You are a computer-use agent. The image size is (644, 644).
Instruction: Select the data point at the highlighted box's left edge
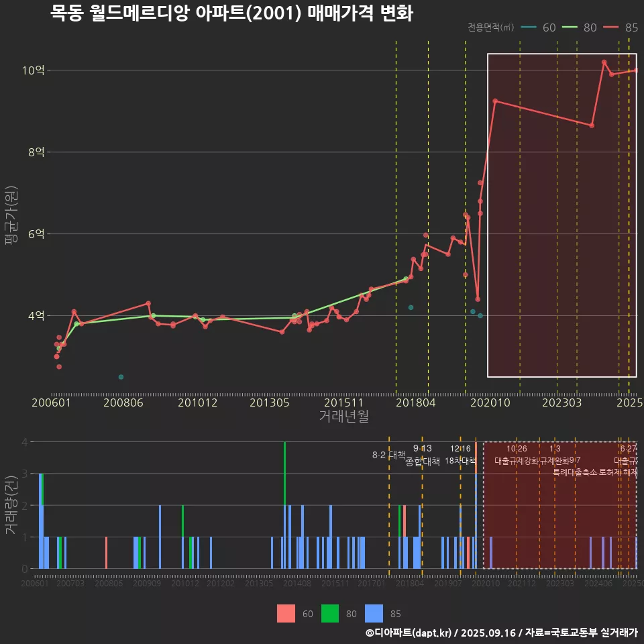pos(495,101)
